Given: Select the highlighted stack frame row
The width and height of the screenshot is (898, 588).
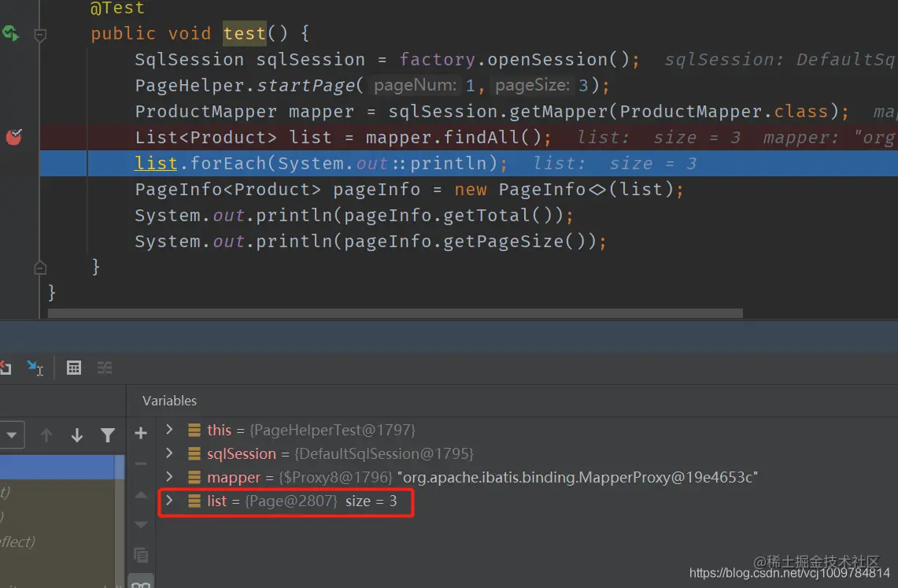Looking at the screenshot, I should coord(62,467).
